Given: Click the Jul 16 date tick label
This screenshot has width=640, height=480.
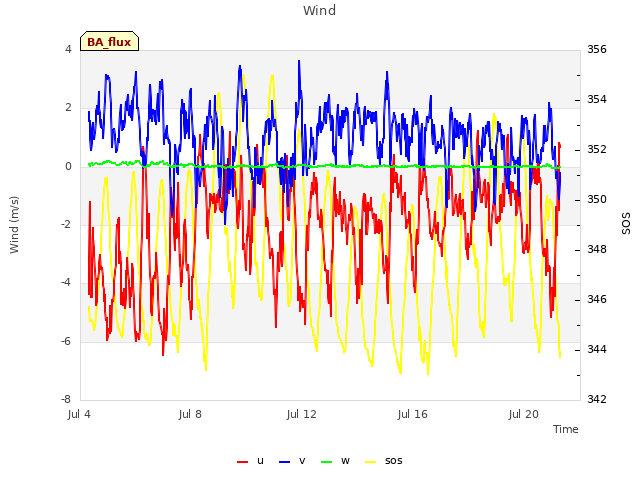Looking at the screenshot, I should tap(412, 414).
